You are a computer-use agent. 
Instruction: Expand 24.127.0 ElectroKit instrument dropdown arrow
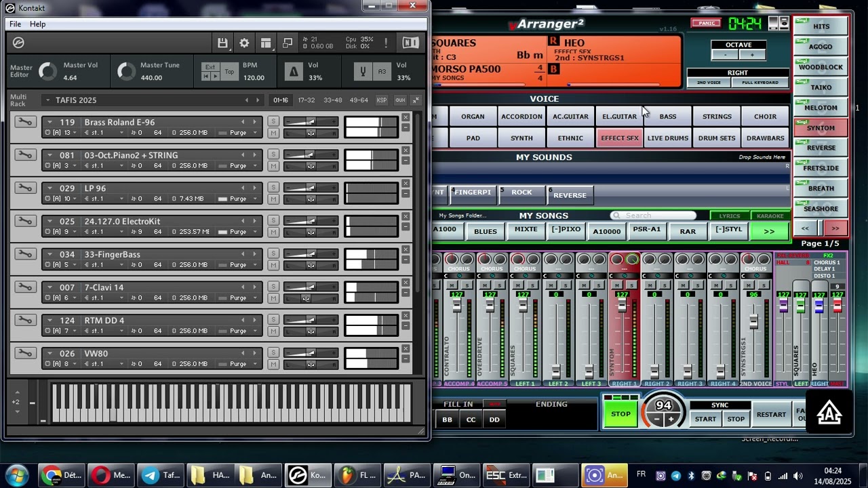49,221
